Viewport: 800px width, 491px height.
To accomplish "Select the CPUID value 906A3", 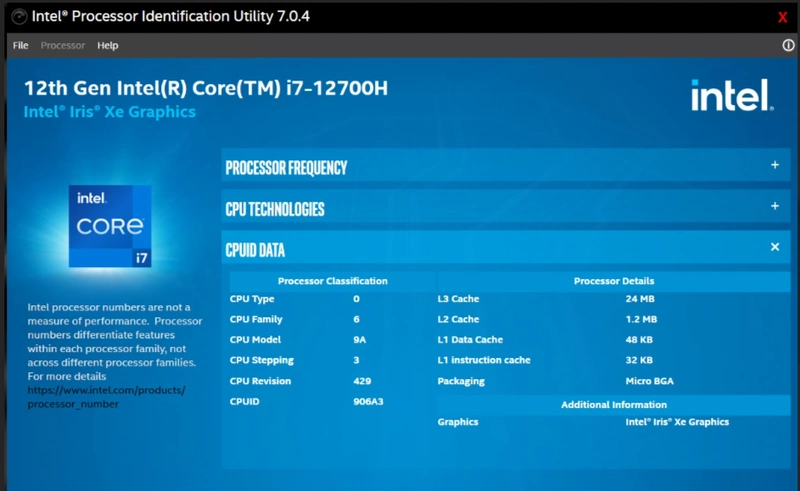I will tap(368, 401).
